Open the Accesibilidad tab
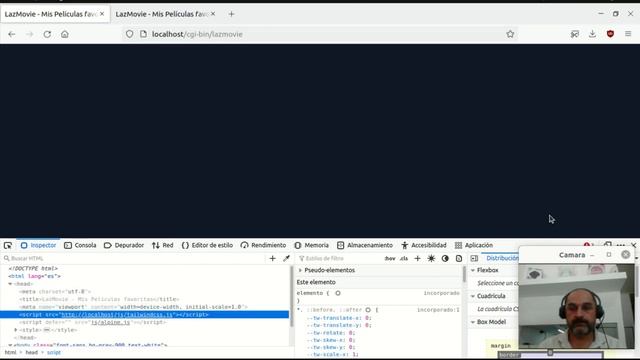 tap(424, 245)
